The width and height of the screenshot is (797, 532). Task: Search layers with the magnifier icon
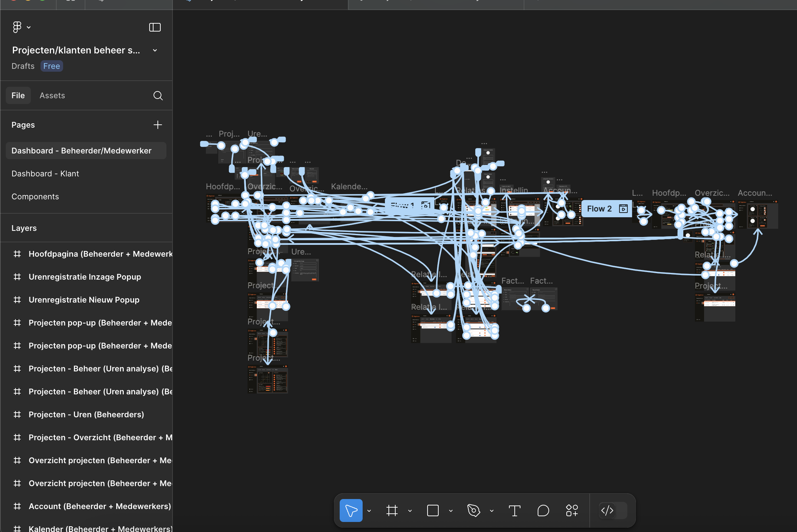(158, 95)
